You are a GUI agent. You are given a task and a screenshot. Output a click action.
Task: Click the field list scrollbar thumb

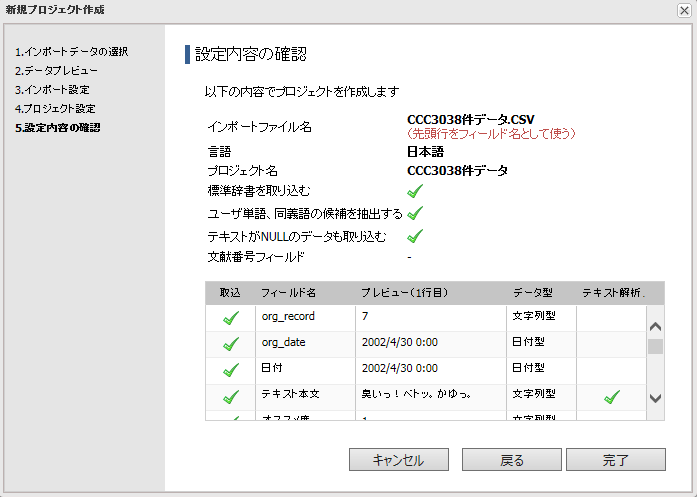click(656, 347)
